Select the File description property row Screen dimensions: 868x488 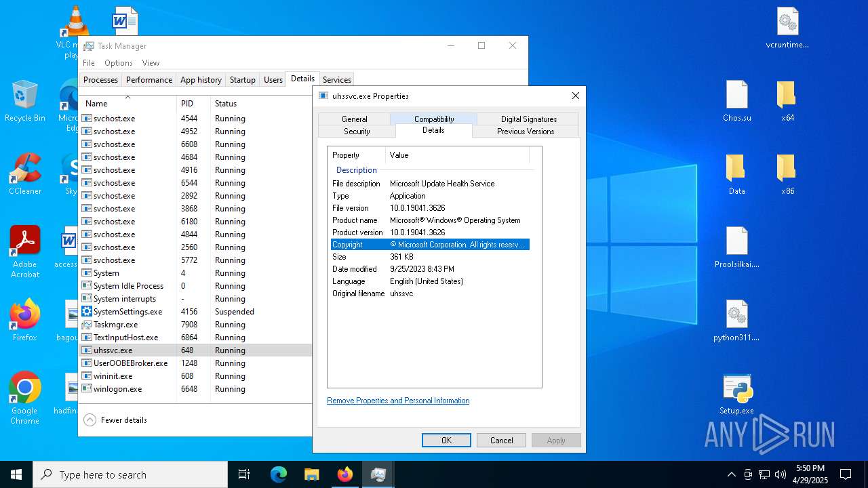(430, 184)
